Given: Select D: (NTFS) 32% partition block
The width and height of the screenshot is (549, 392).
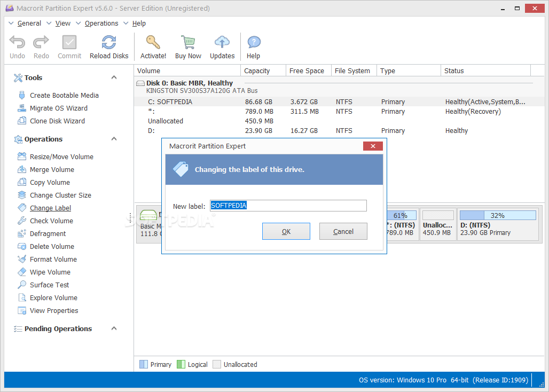Looking at the screenshot, I should coord(498,224).
